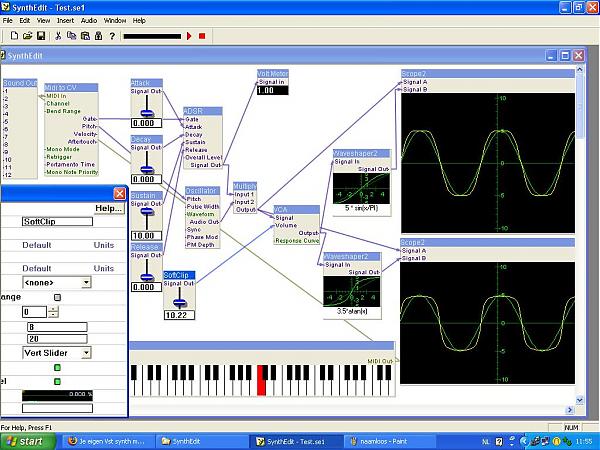Viewport: 600px width, 450px height.
Task: Click the SoftClip slider knob
Action: click(179, 303)
